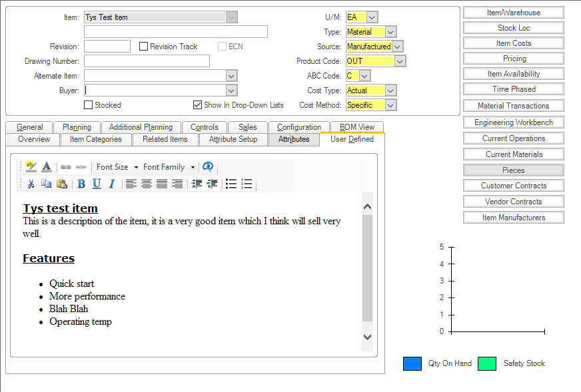Open the Item Categories tab
The width and height of the screenshot is (581, 392).
point(95,139)
